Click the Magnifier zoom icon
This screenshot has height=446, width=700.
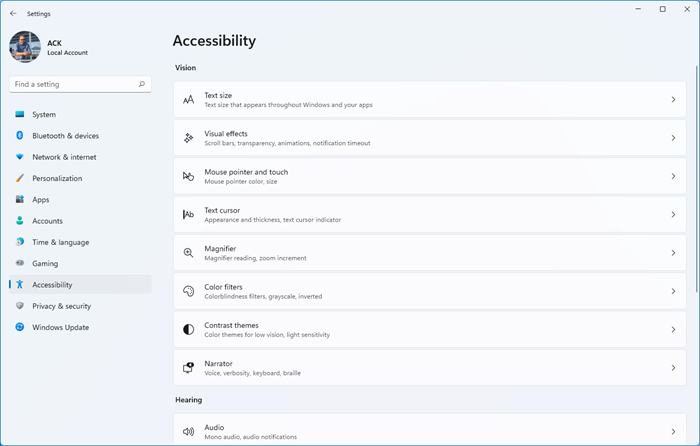coord(188,253)
